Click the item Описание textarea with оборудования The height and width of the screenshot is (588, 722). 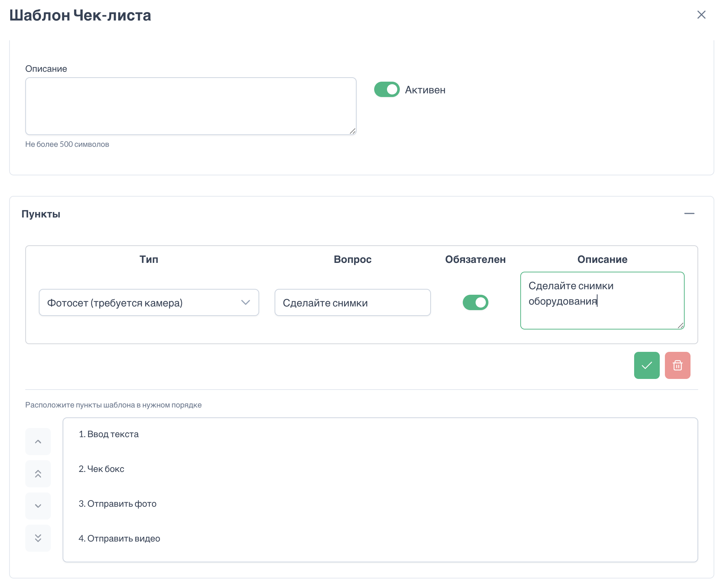coord(602,301)
